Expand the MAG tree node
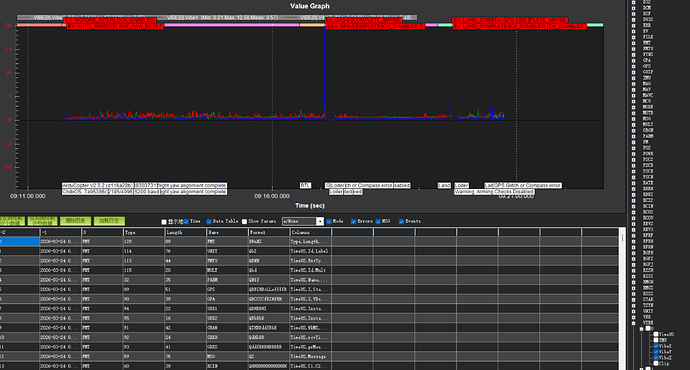 [633, 84]
